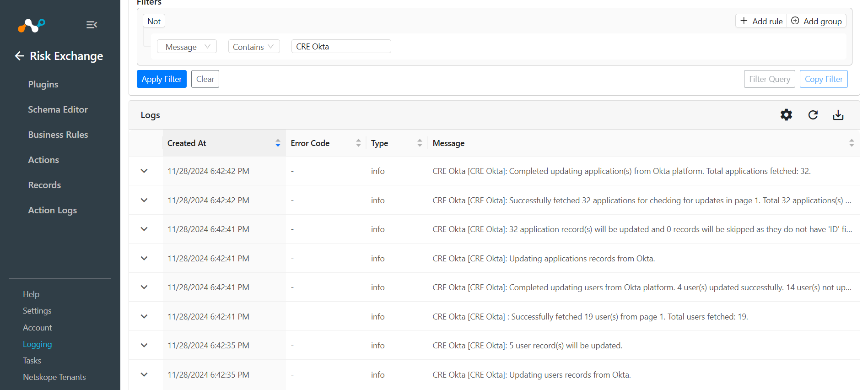
Task: Click the Filter Query button
Action: (x=770, y=79)
